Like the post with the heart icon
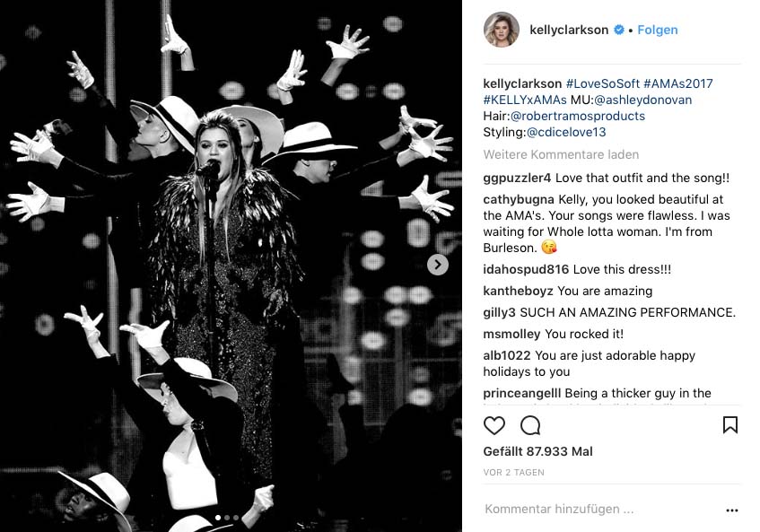The width and height of the screenshot is (760, 532). (x=494, y=425)
